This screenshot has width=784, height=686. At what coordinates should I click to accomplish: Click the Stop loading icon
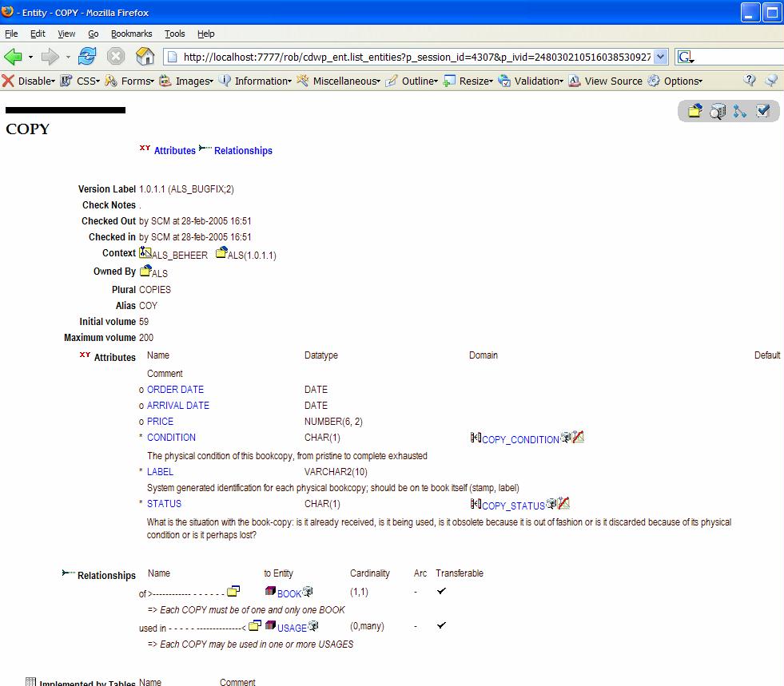pyautogui.click(x=116, y=56)
